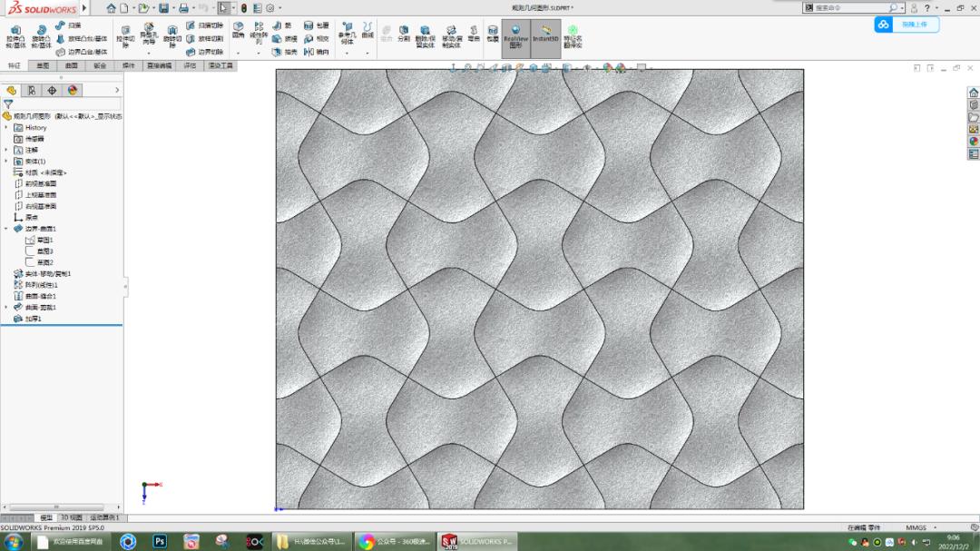Open the Hole Wizard tool
The height and width of the screenshot is (551, 980).
tap(150, 34)
